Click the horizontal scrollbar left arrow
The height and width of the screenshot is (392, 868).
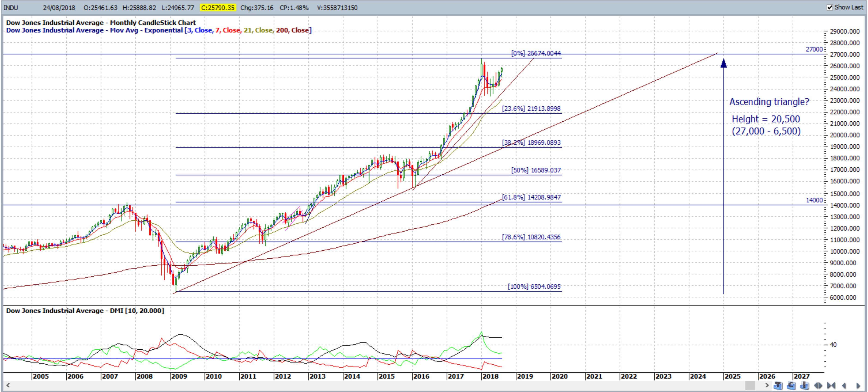click(8, 385)
